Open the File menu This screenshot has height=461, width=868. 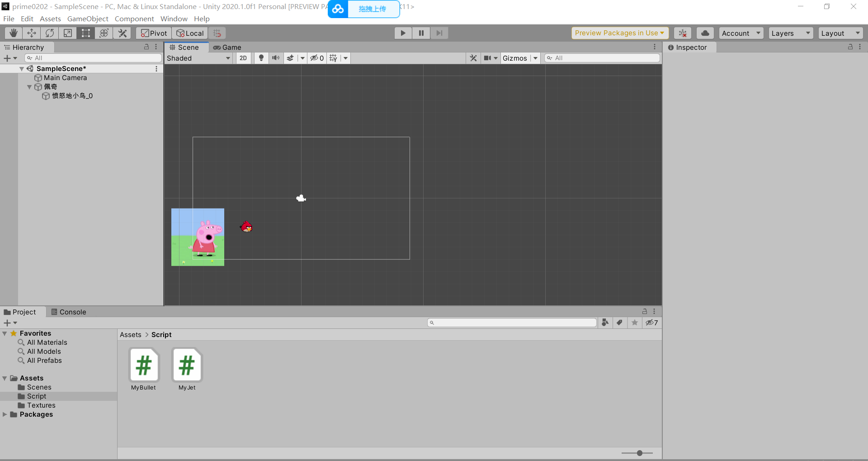tap(9, 19)
